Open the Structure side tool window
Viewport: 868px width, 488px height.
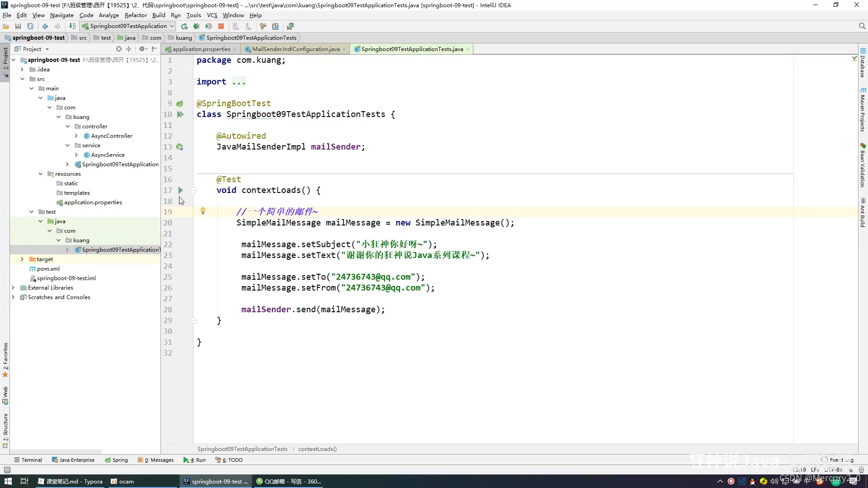click(x=5, y=431)
